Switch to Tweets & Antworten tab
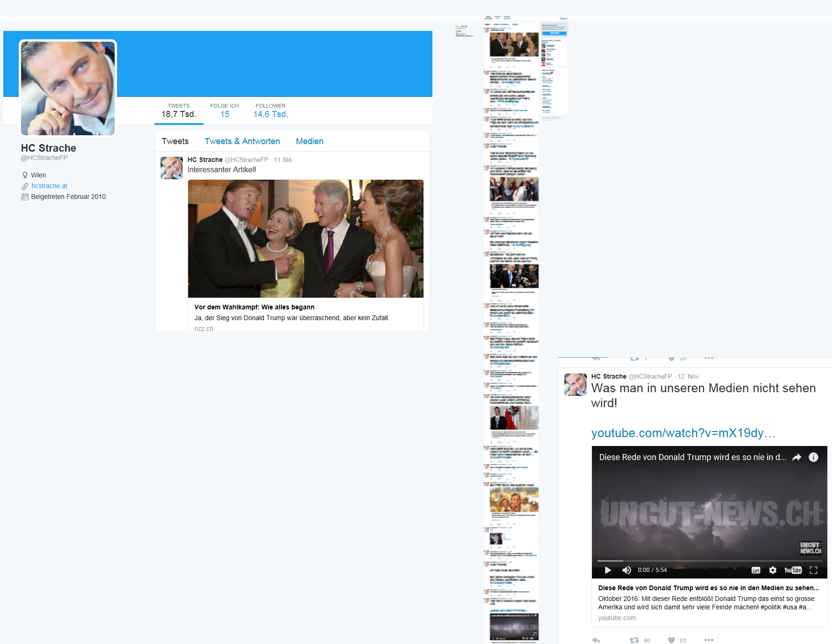Screen dimensions: 832x644 [x=242, y=141]
